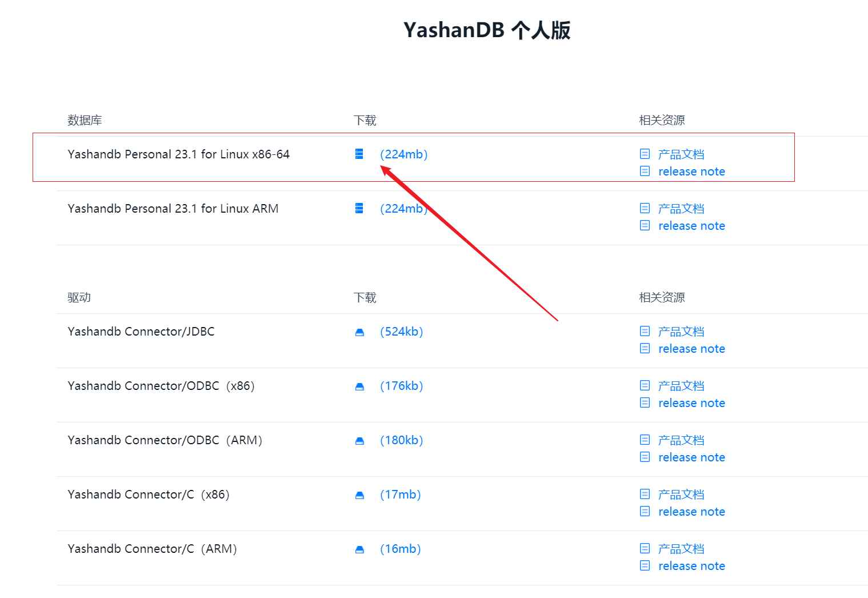Download the Linux x86-64 package via (224mb) link
Screen dimensions: 868x598
coord(404,154)
